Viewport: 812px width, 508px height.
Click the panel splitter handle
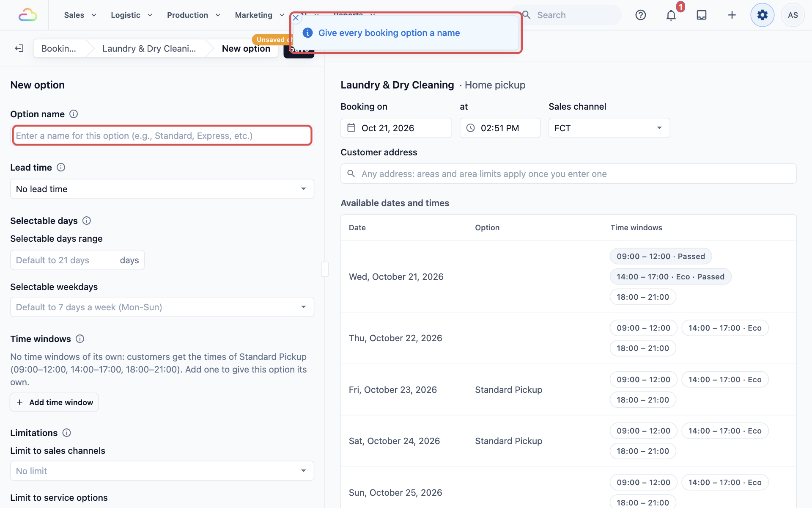tap(325, 269)
